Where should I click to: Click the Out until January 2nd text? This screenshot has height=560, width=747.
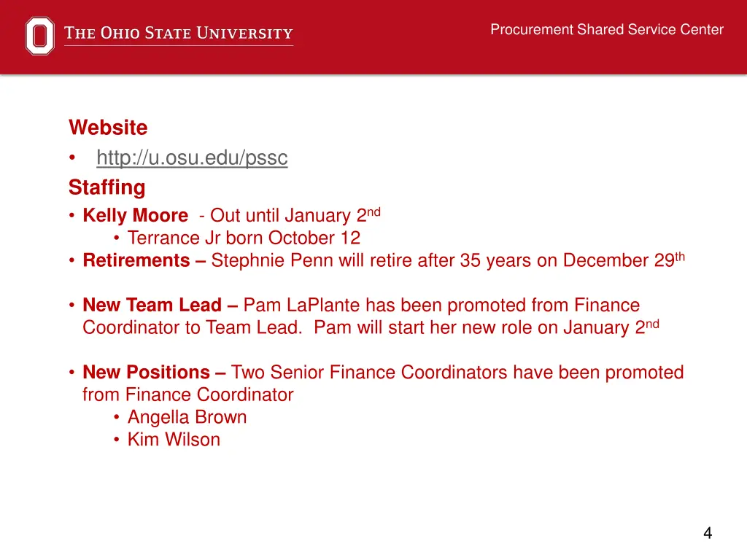point(290,215)
